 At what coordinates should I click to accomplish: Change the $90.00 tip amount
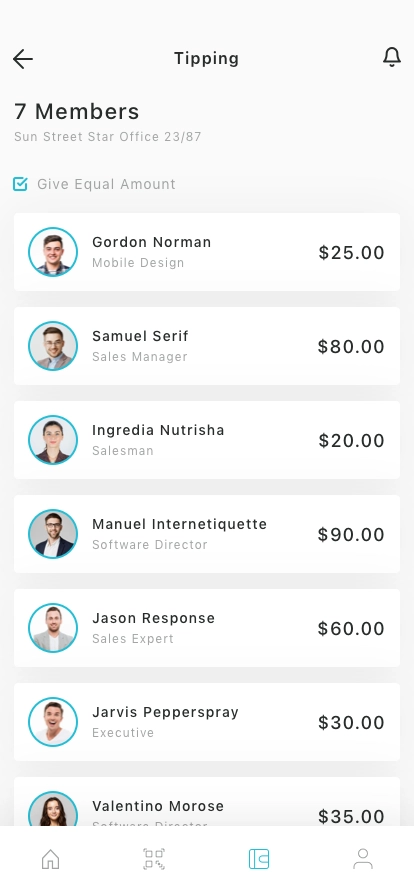coord(351,534)
